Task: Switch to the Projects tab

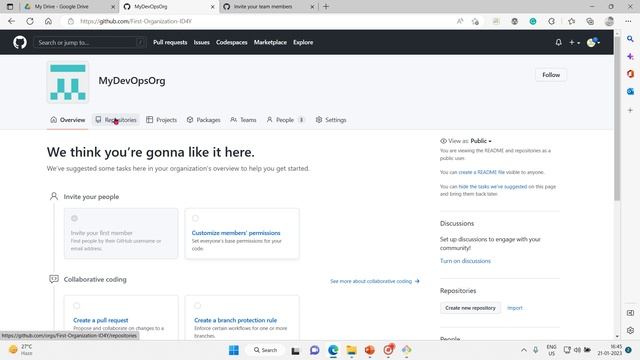Action: pyautogui.click(x=162, y=120)
